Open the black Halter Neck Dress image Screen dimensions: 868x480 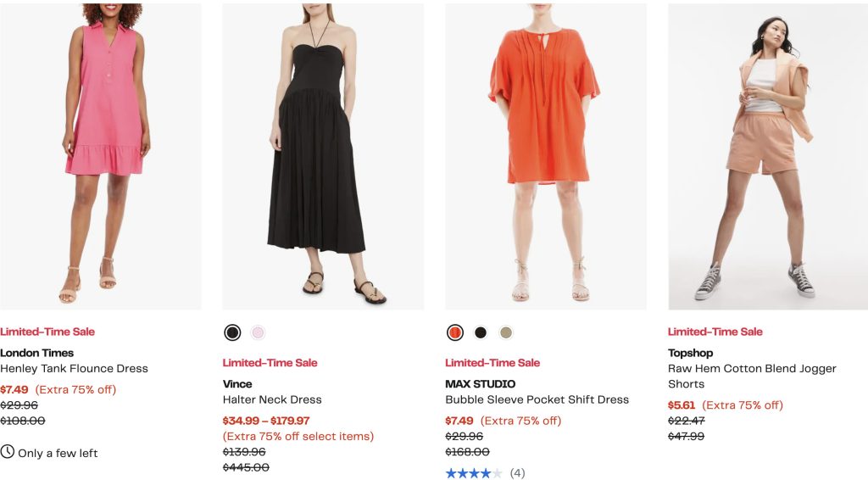(x=323, y=157)
